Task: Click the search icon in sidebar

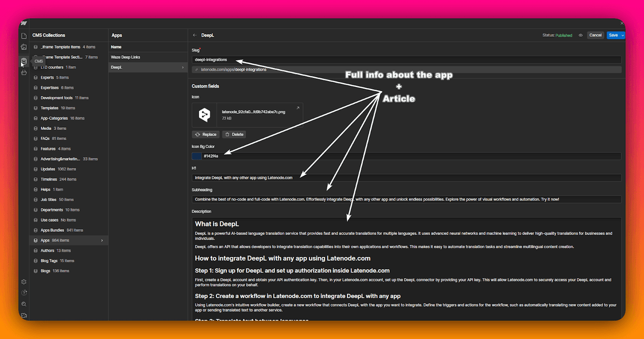Action: pos(24,304)
